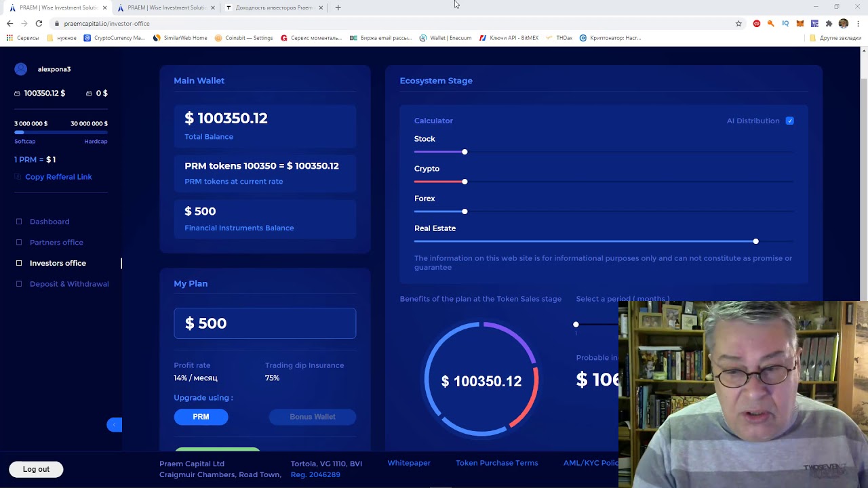Open the CryptoCurrency Ma... bookmark

coord(115,38)
